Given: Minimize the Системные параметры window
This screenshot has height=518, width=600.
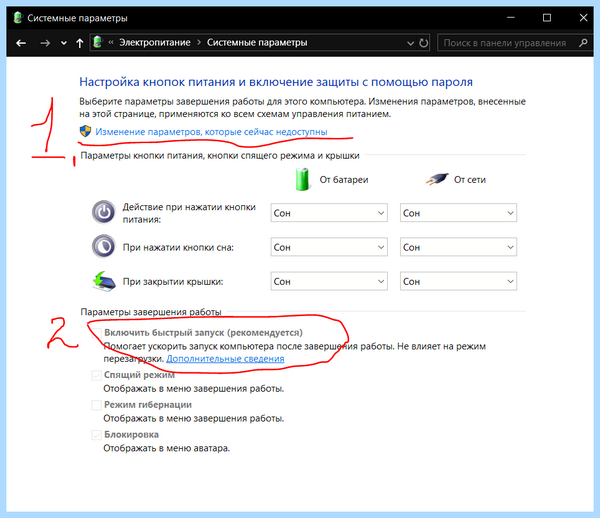Looking at the screenshot, I should point(510,18).
